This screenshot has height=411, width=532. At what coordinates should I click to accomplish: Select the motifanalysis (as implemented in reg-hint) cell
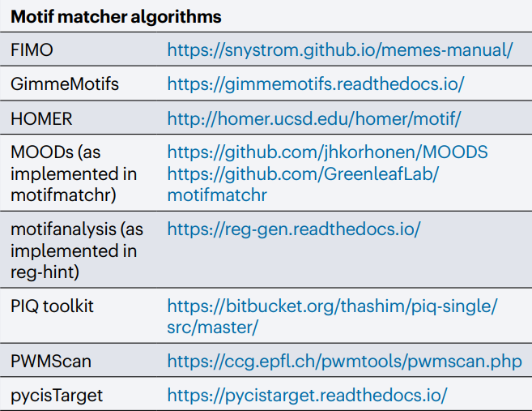(77, 250)
